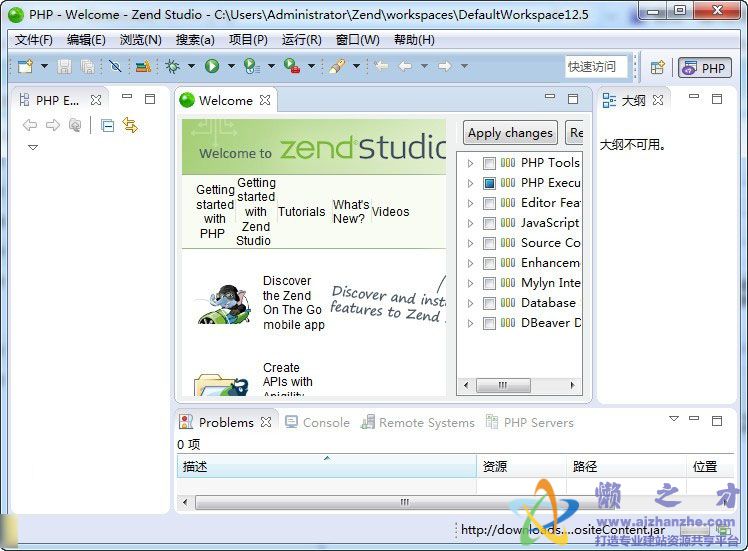Tick the DBeaver checkbox
Viewport: 748px width, 551px height.
[489, 324]
